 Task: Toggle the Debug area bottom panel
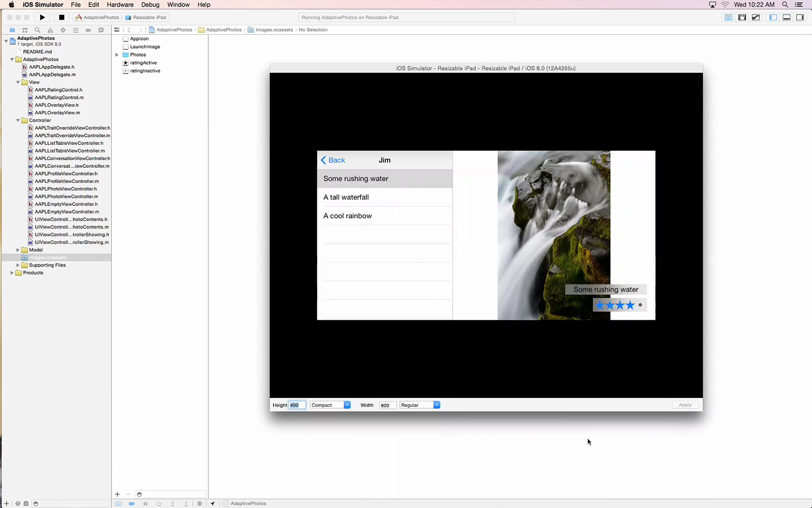pos(786,17)
